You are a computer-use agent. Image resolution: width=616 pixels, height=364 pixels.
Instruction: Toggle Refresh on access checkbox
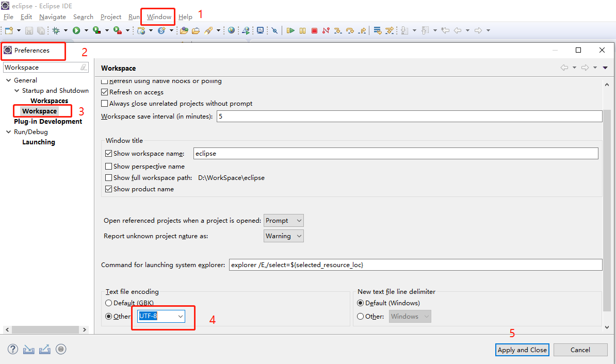click(105, 92)
